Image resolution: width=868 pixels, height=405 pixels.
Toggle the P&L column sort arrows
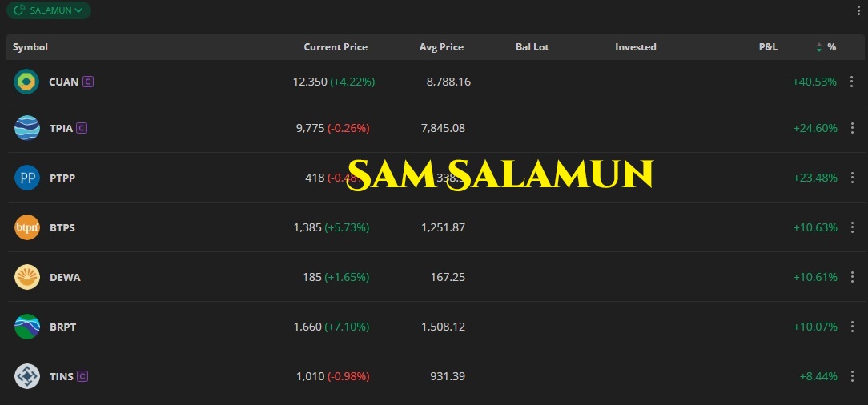point(818,47)
